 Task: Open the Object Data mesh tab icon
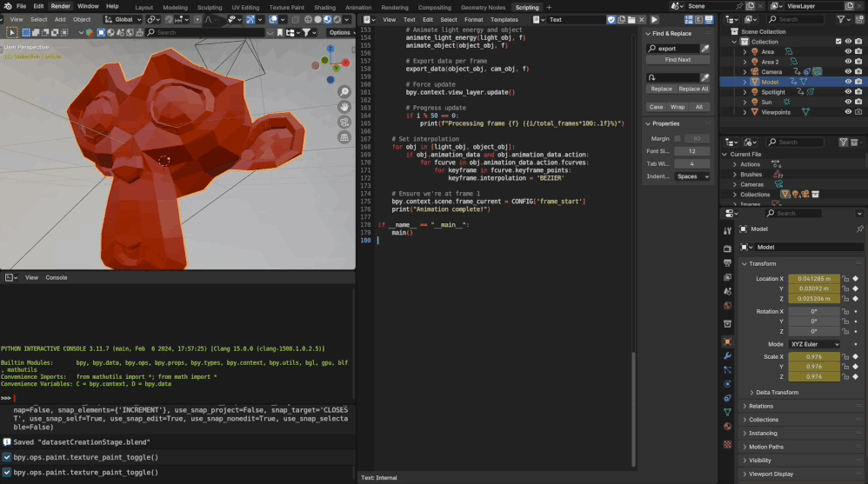click(x=727, y=412)
